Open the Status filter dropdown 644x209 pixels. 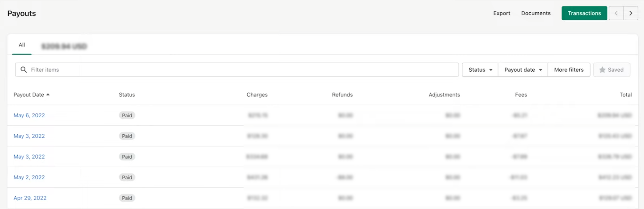(x=480, y=70)
